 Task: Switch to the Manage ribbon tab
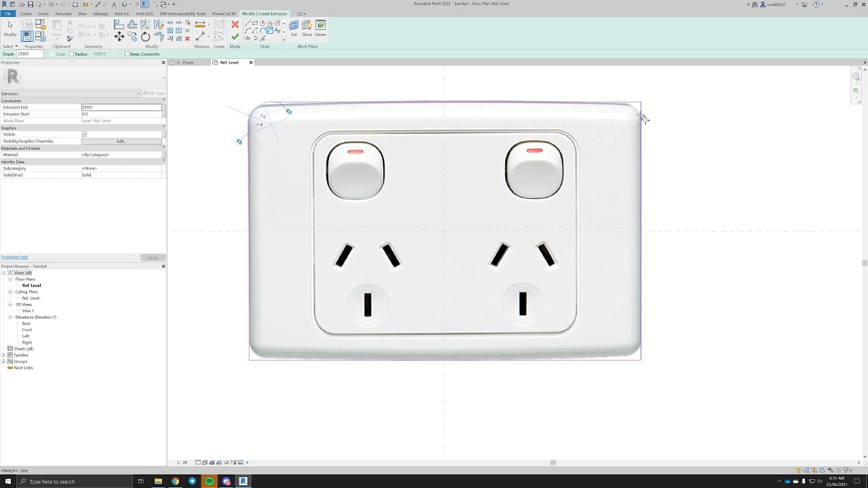(100, 14)
